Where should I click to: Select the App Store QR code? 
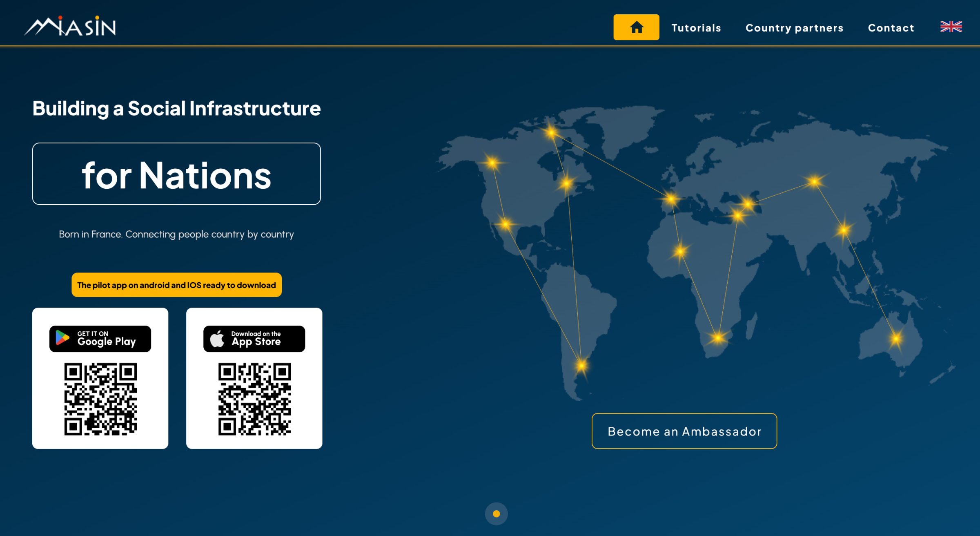[x=254, y=399]
